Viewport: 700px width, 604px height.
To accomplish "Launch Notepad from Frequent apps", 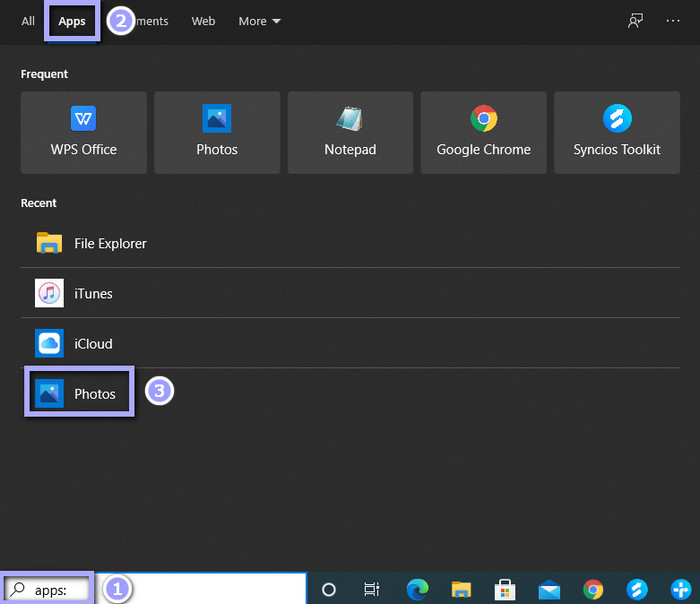I will click(x=350, y=133).
